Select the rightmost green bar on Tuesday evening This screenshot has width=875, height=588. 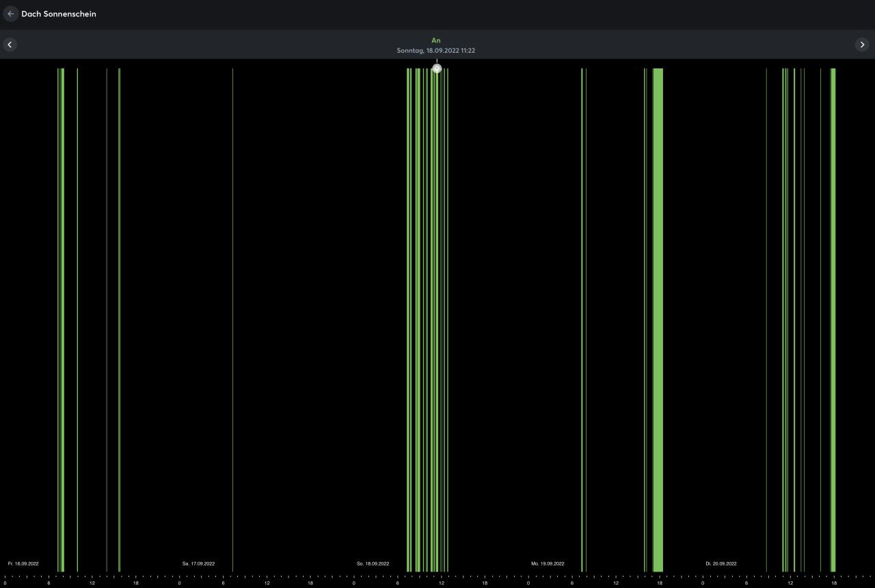pos(833,320)
